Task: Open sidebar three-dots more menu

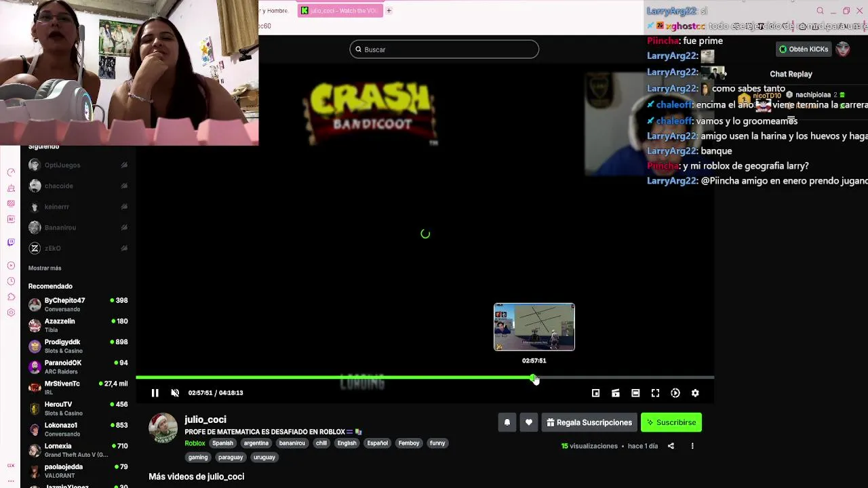Action: pos(11,481)
